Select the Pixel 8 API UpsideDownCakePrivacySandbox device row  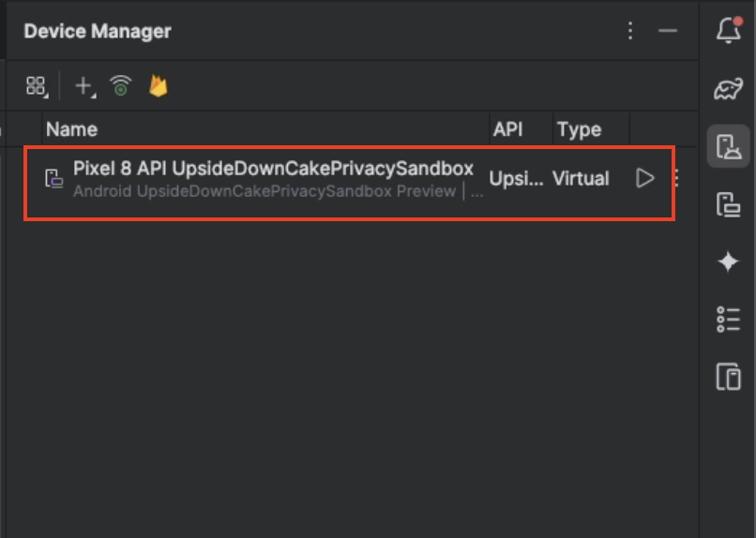point(349,183)
